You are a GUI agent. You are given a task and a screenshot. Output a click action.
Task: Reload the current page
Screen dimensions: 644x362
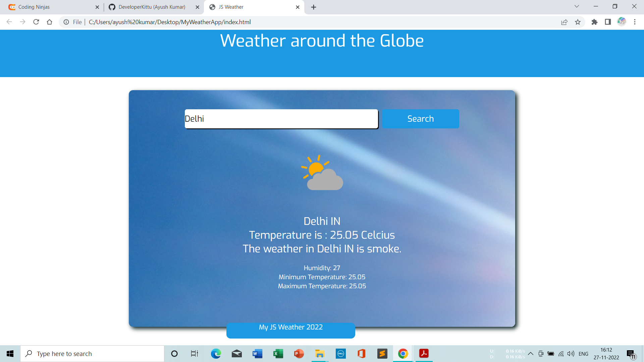pyautogui.click(x=36, y=22)
